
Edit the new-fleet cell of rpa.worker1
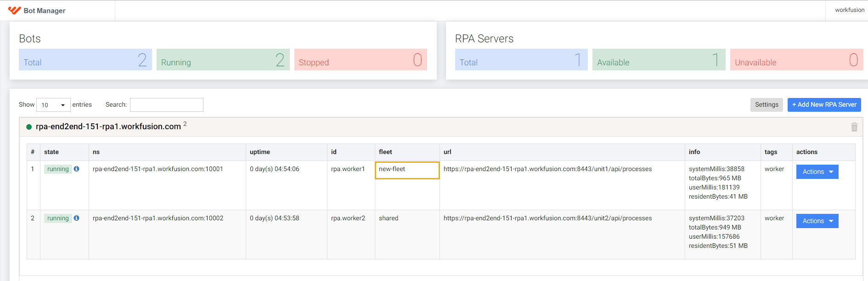[407, 170]
